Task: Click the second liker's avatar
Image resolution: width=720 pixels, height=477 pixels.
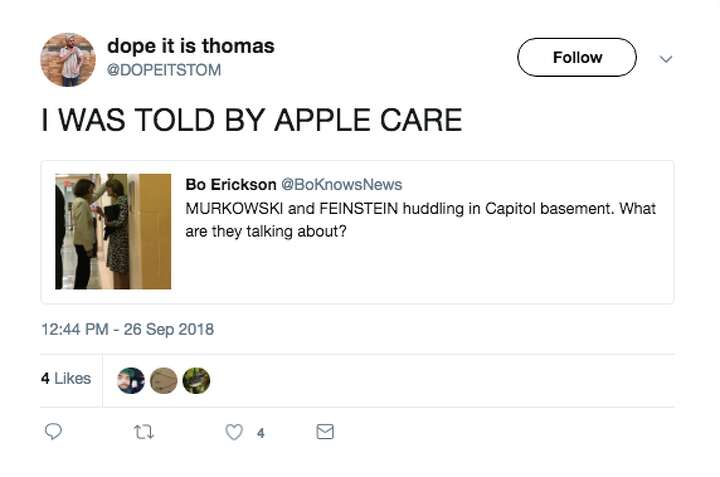Action: (164, 380)
